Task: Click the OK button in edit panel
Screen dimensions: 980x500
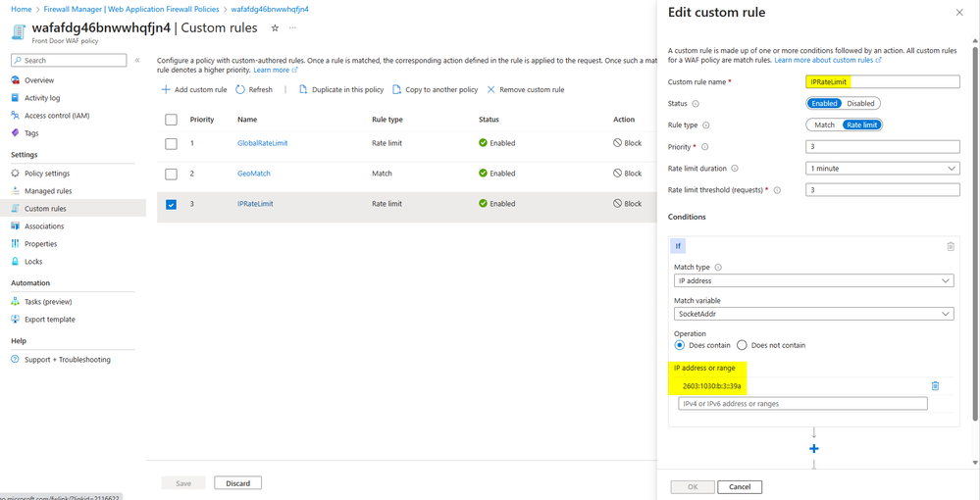Action: coord(693,487)
